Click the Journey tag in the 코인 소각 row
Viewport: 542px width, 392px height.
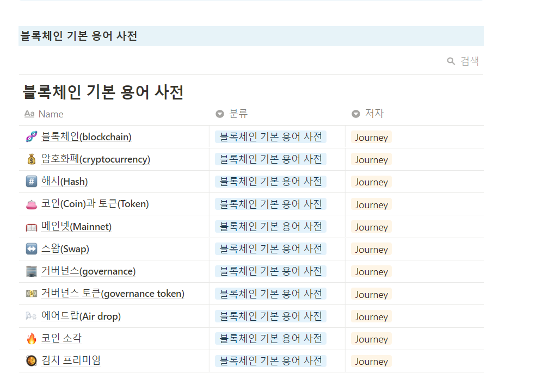pyautogui.click(x=371, y=339)
